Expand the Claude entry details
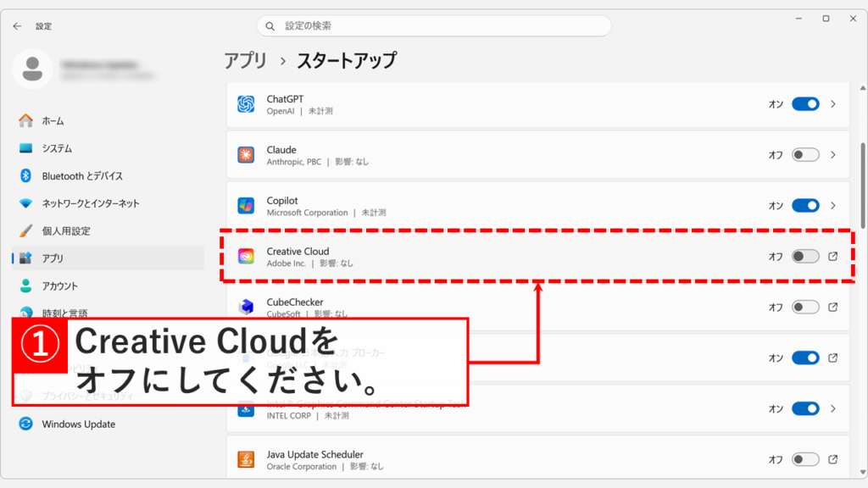The width and height of the screenshot is (868, 488). [x=835, y=155]
